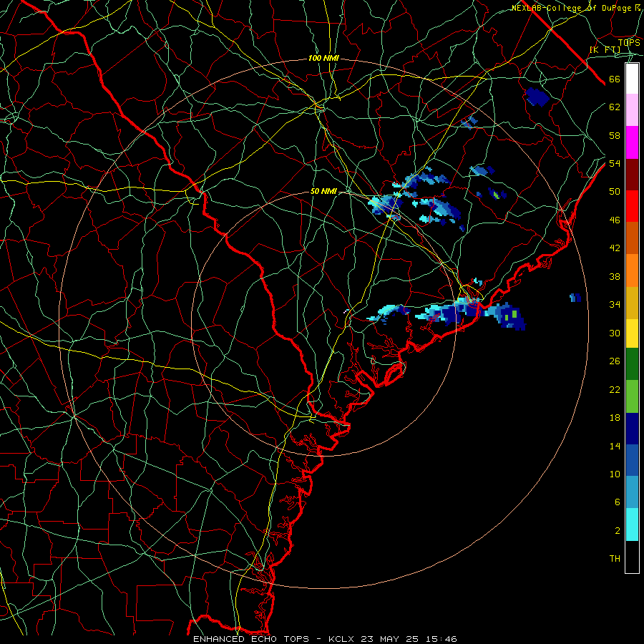Screen dimensions: 644x644
Task: Click the 66 value on the legend
Action: pos(615,79)
